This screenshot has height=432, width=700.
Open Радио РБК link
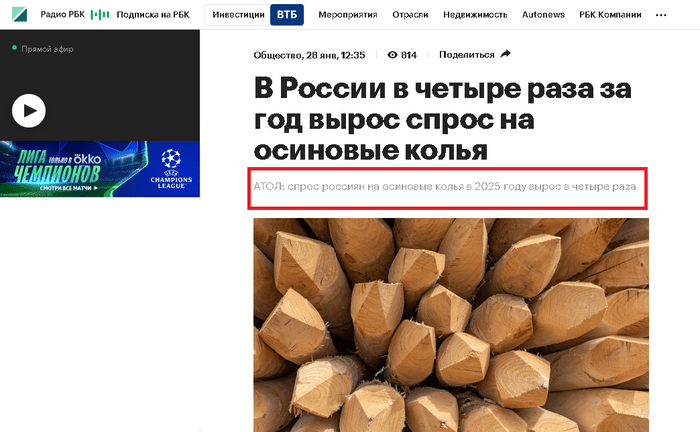62,14
